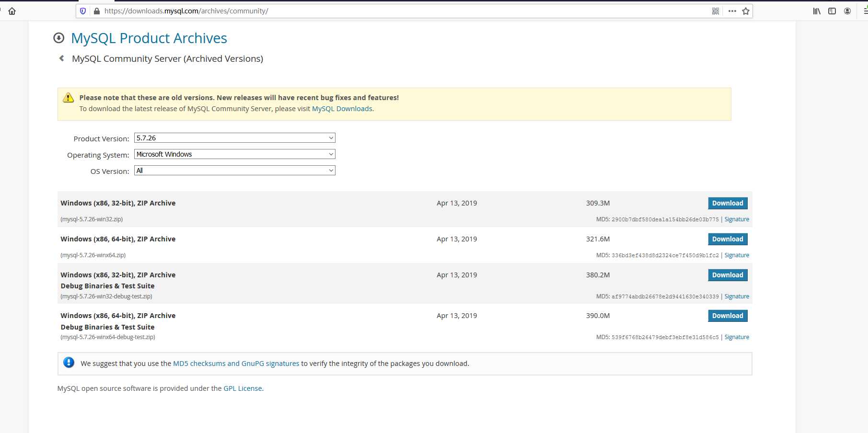Screen dimensions: 868x433
Task: Click the padlock site security icon
Action: point(96,11)
